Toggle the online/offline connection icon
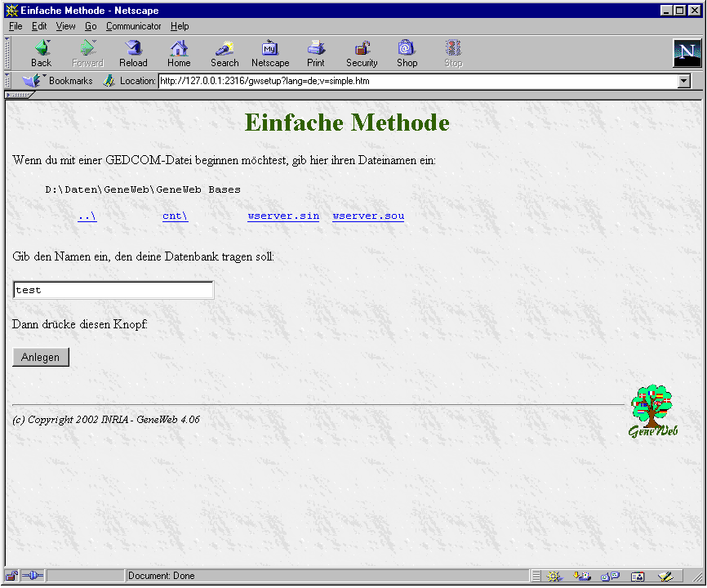 click(32, 576)
